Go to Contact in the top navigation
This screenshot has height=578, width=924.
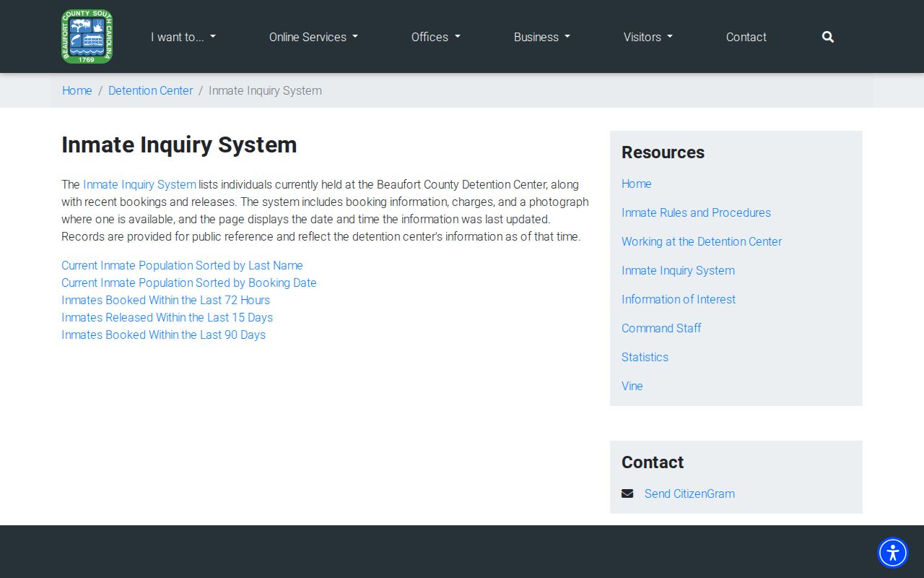pyautogui.click(x=746, y=37)
